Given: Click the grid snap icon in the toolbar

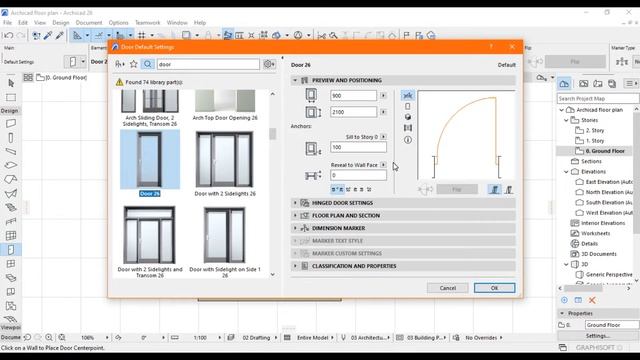Looking at the screenshot, I should pyautogui.click(x=142, y=36).
